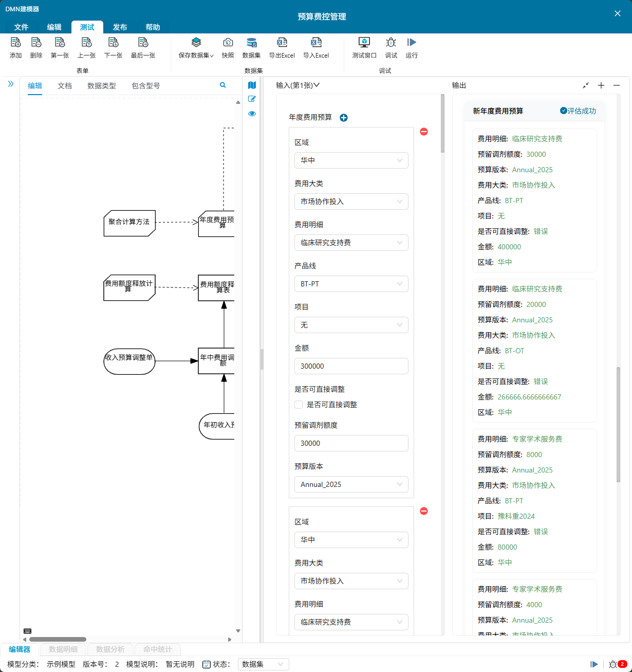This screenshot has width=632, height=672.
Task: Run the model with the 运行 icon
Action: (x=412, y=43)
